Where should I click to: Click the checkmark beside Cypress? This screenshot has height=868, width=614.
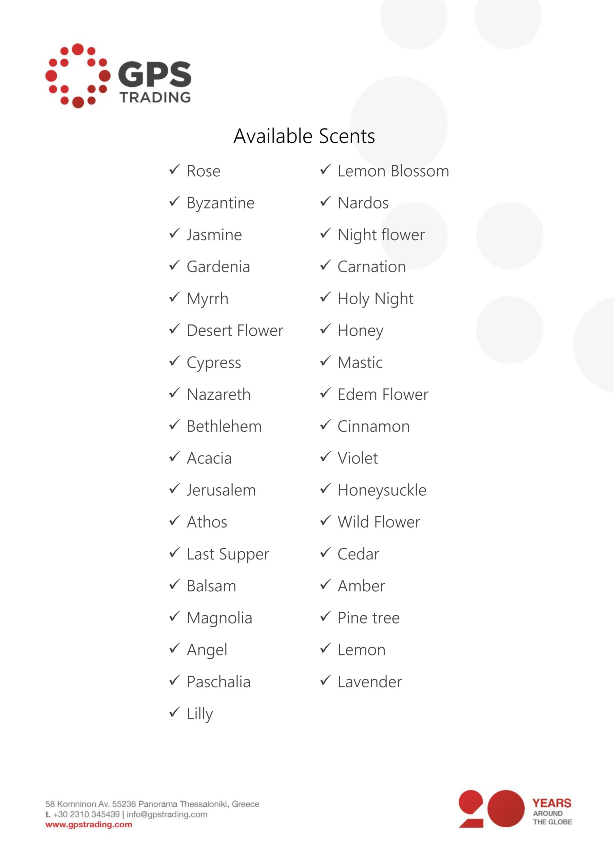pos(174,361)
